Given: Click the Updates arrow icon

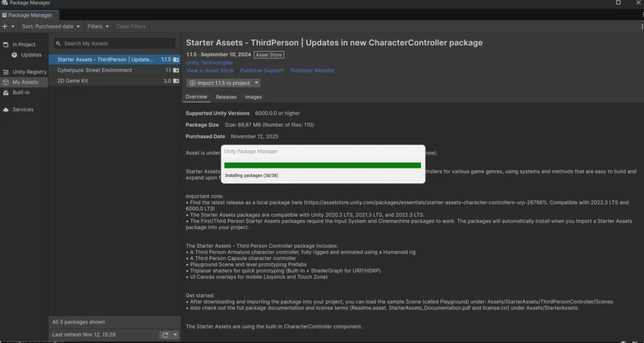Looking at the screenshot, I should pyautogui.click(x=14, y=55).
